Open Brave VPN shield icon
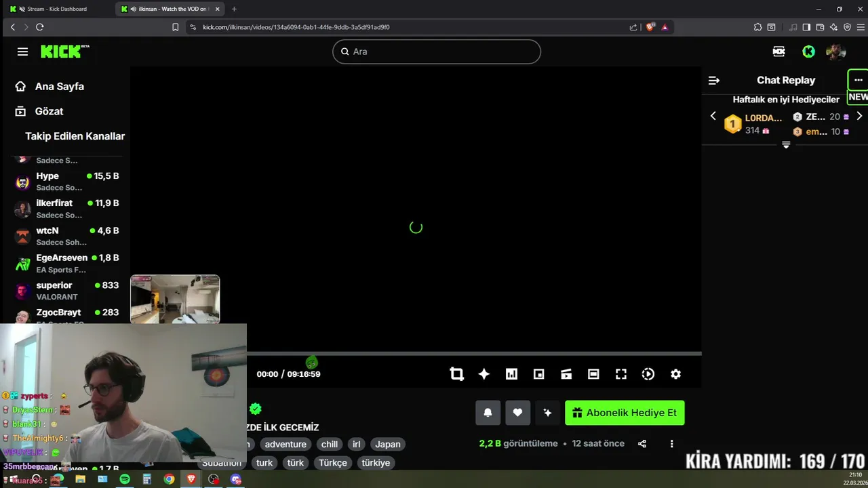The height and width of the screenshot is (488, 868). [x=847, y=27]
